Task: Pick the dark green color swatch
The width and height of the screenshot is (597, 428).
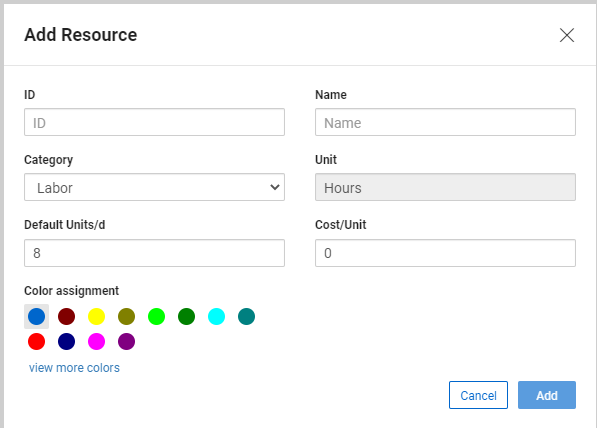Action: coord(187,316)
